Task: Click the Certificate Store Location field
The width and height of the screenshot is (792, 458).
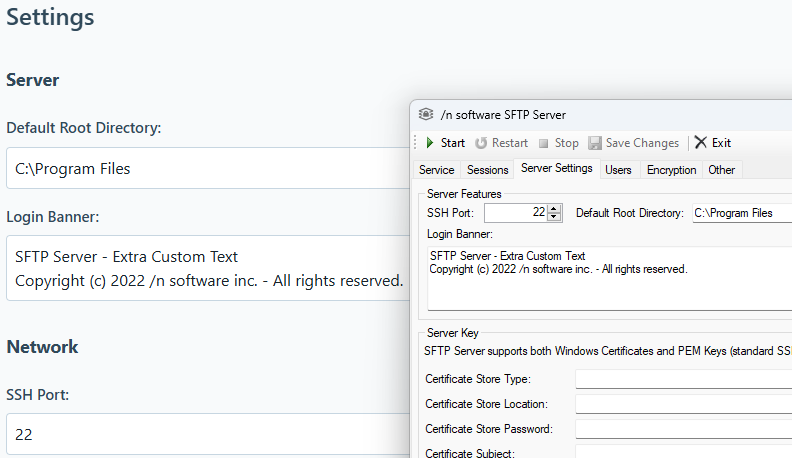Action: [682, 404]
